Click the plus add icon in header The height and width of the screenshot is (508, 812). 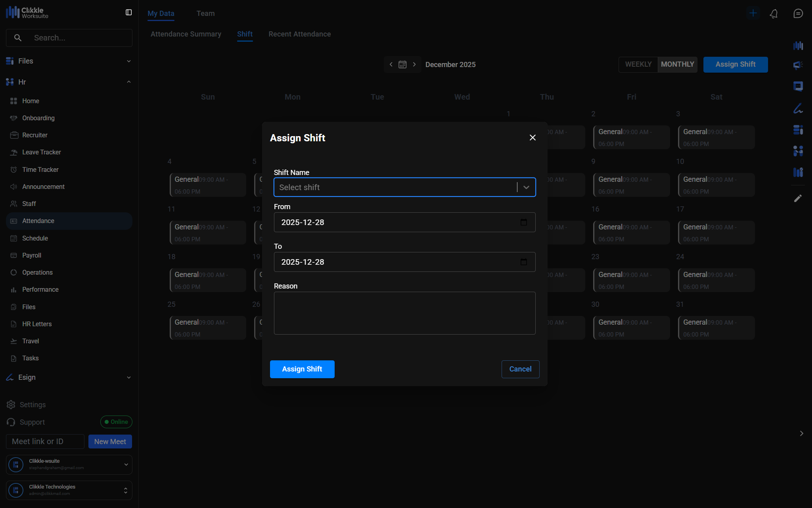tap(753, 13)
